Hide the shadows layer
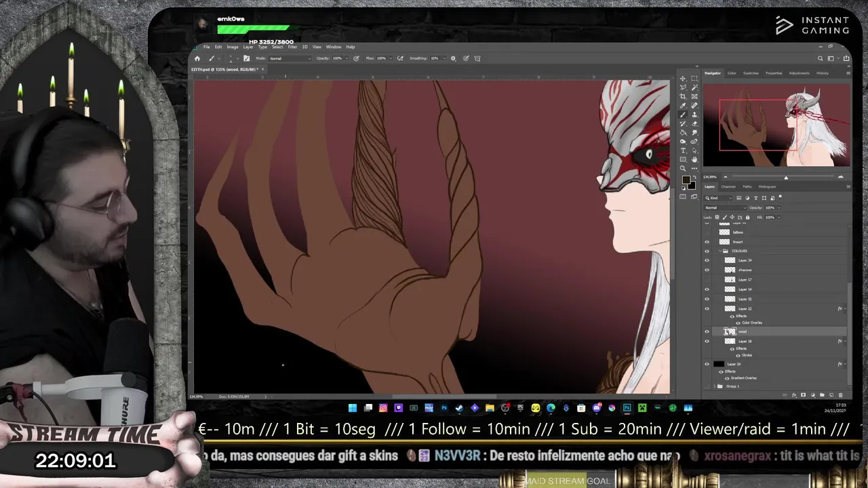868x488 pixels. [x=707, y=270]
